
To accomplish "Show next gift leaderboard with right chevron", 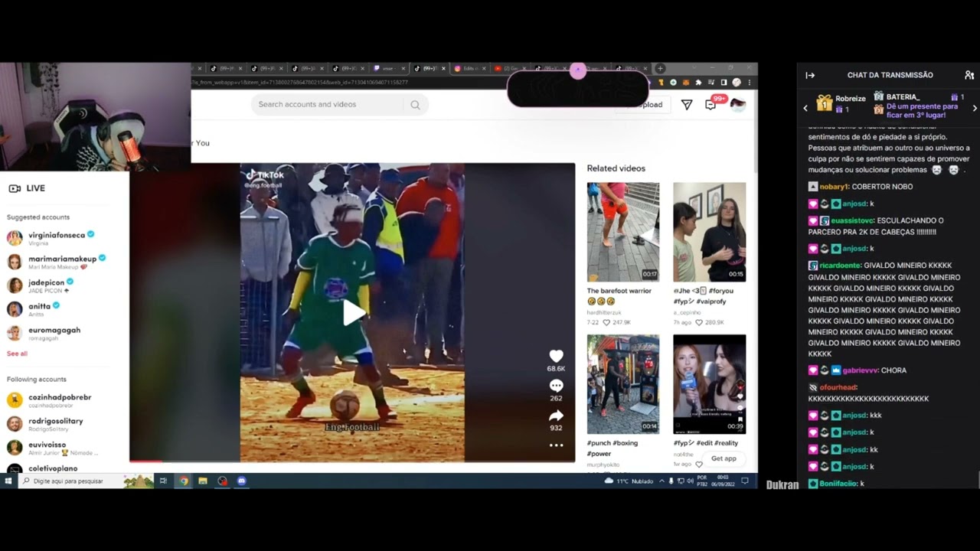I will coord(974,108).
